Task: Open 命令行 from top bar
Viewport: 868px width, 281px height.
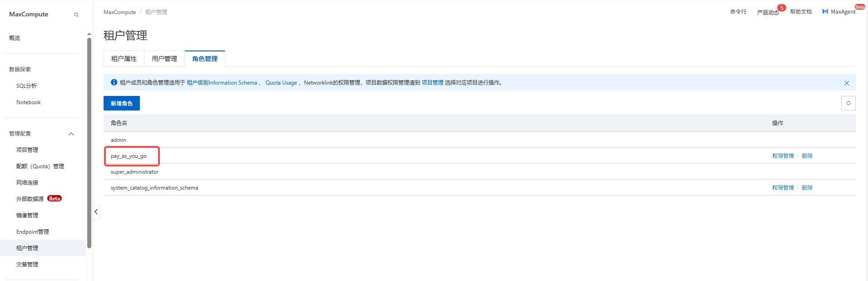Action: coord(738,12)
